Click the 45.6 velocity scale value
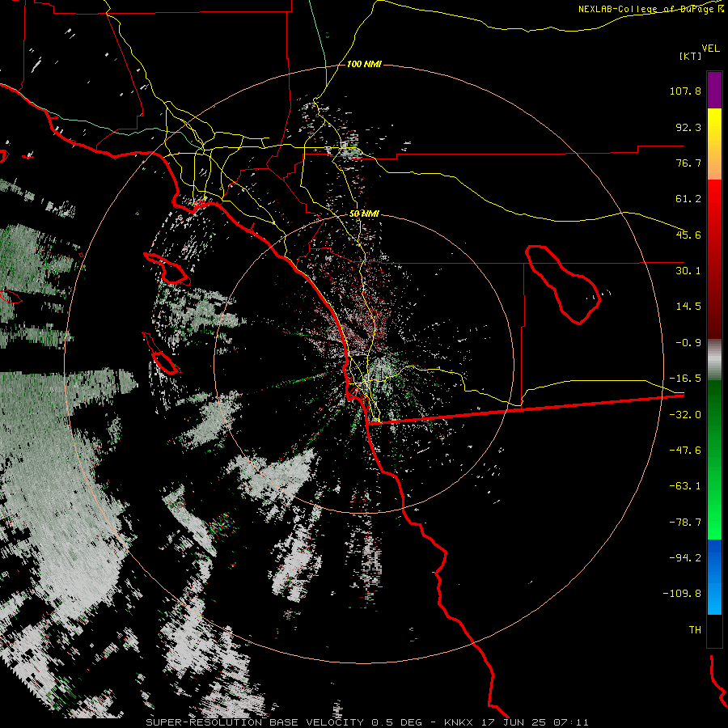728x728 pixels. point(688,235)
